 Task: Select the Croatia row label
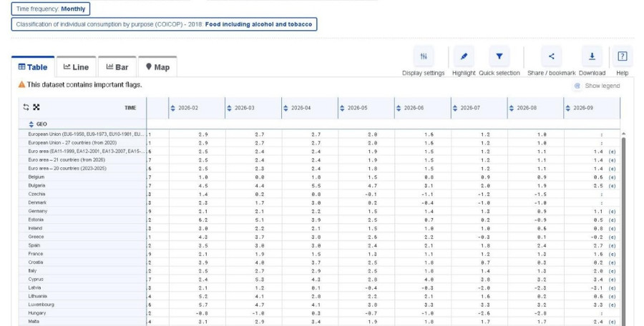[36, 262]
